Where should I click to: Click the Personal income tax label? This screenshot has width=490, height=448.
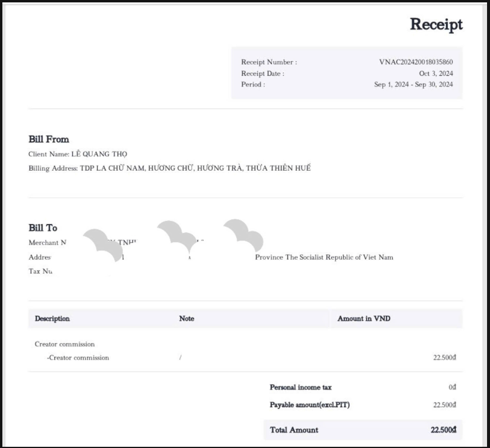coord(300,388)
